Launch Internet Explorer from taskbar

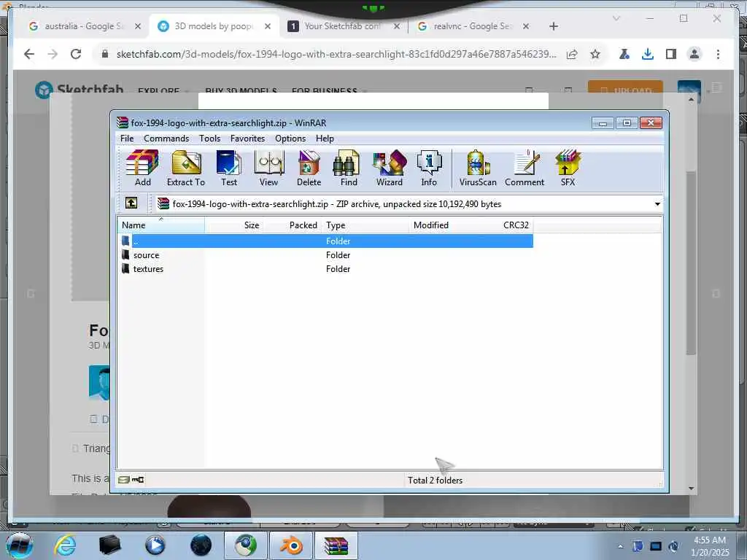65,545
